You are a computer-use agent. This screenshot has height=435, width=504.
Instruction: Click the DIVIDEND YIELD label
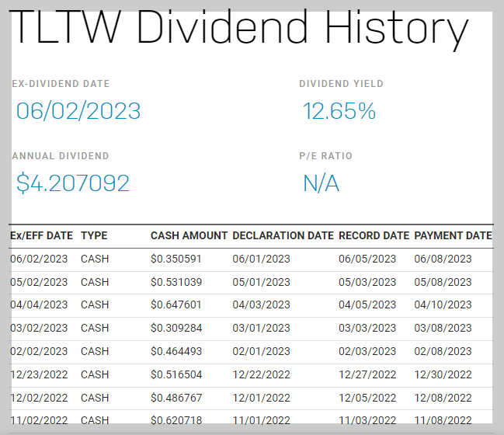341,84
